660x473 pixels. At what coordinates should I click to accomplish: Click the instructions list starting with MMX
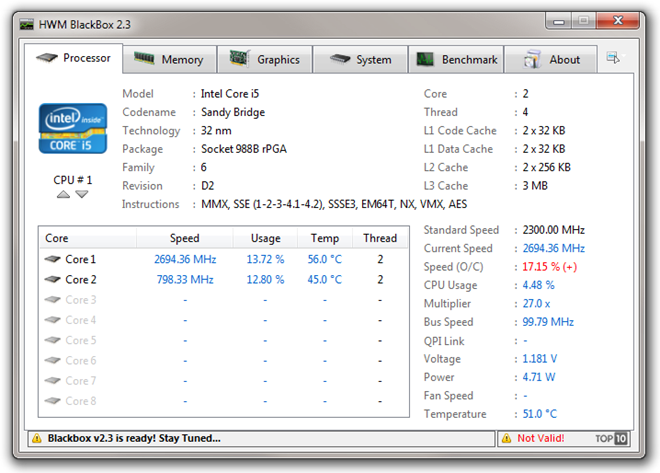[x=334, y=204]
